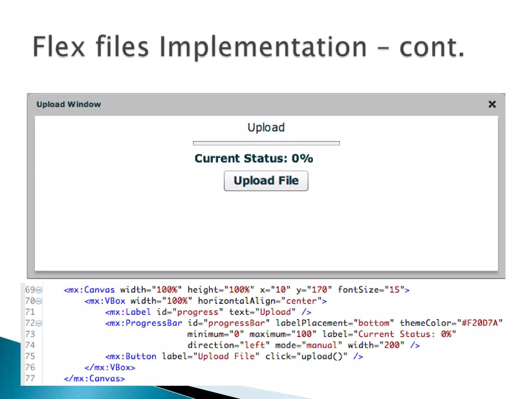The image size is (532, 399).
Task: Click the labelPlacement="bottom" attribute
Action: (335, 323)
